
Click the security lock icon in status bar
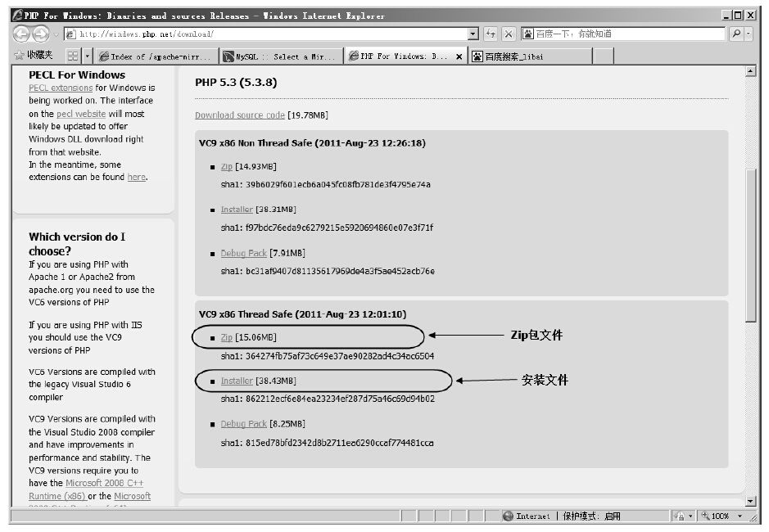(x=679, y=516)
